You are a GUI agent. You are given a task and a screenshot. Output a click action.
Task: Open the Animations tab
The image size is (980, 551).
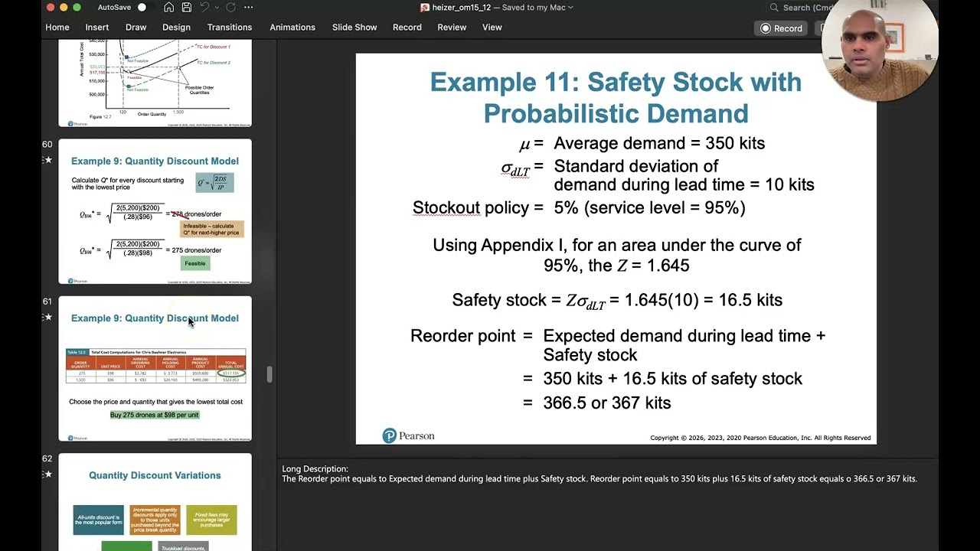(292, 28)
